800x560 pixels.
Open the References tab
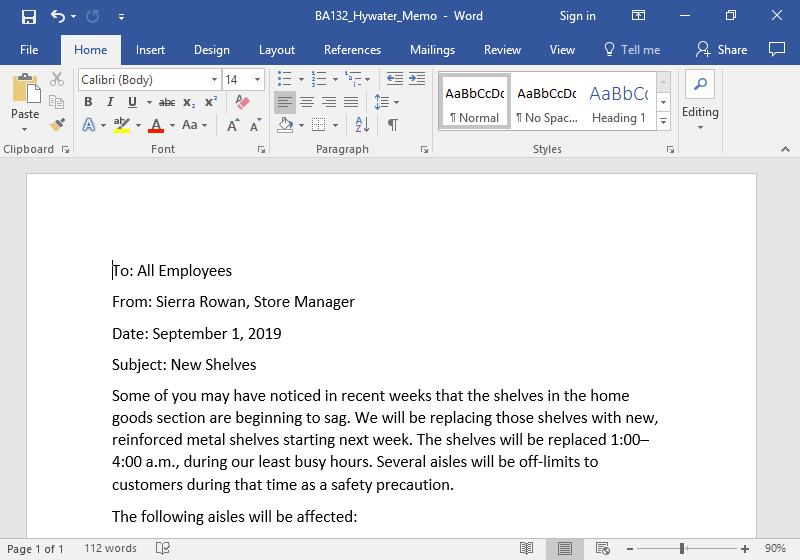352,50
